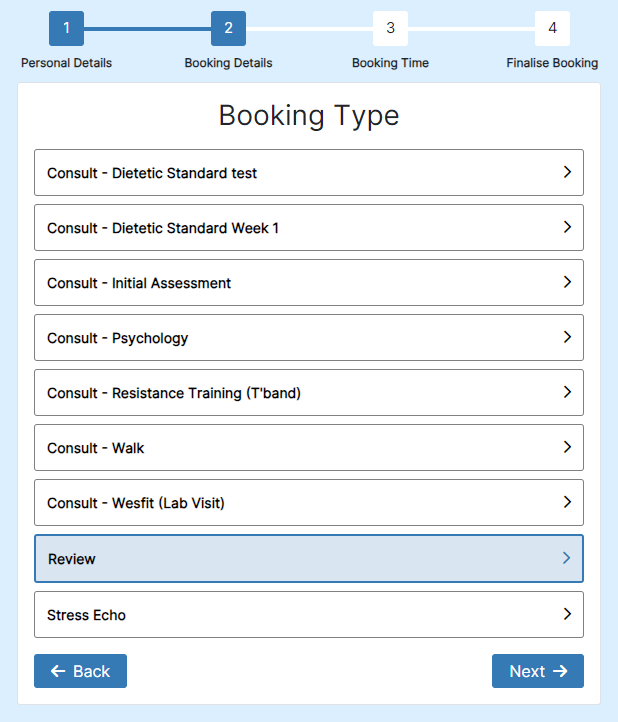Click the chevron on Wesfit (Lab Visit) row
Viewport: 618px width, 722px height.
(x=567, y=502)
